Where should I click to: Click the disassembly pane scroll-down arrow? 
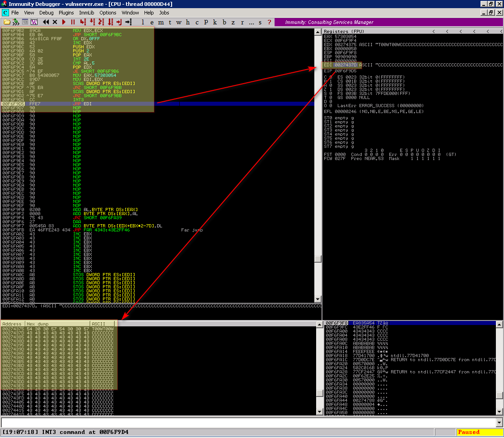point(317,299)
